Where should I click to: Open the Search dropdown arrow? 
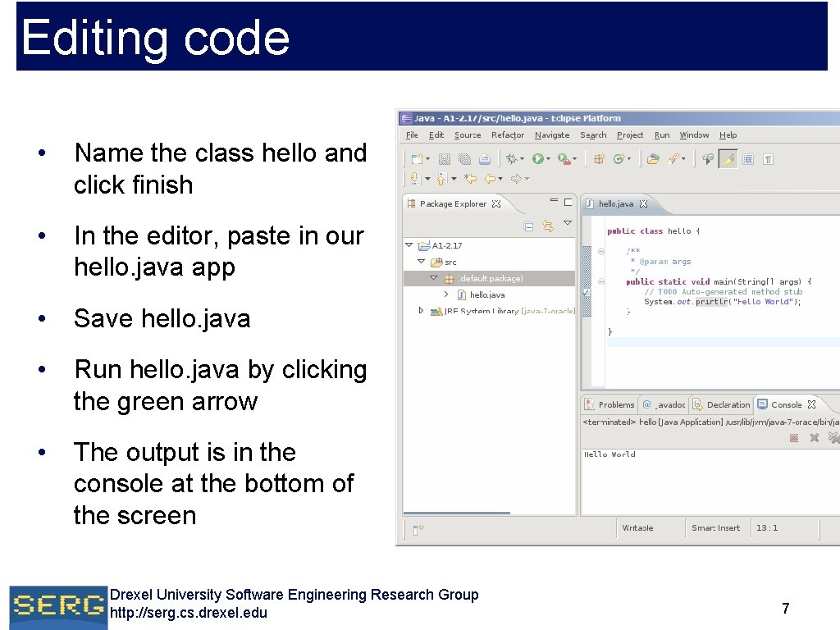coord(683,159)
